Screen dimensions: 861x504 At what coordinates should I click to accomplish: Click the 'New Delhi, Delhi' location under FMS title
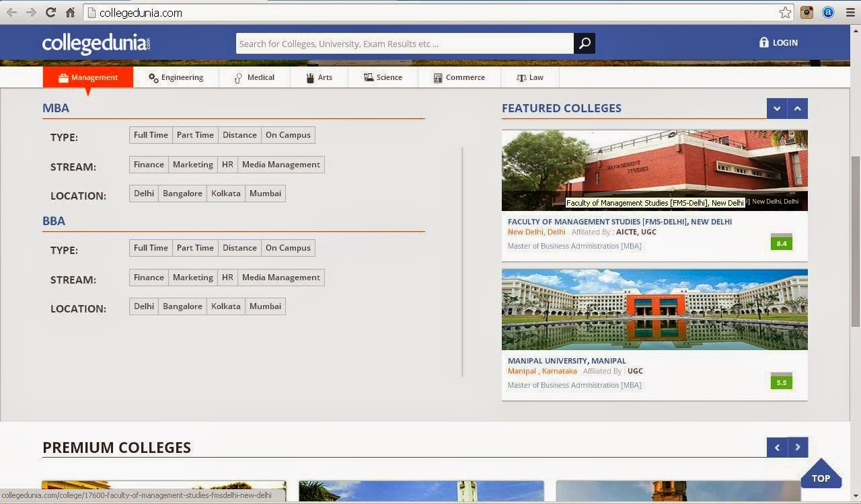[x=537, y=232]
